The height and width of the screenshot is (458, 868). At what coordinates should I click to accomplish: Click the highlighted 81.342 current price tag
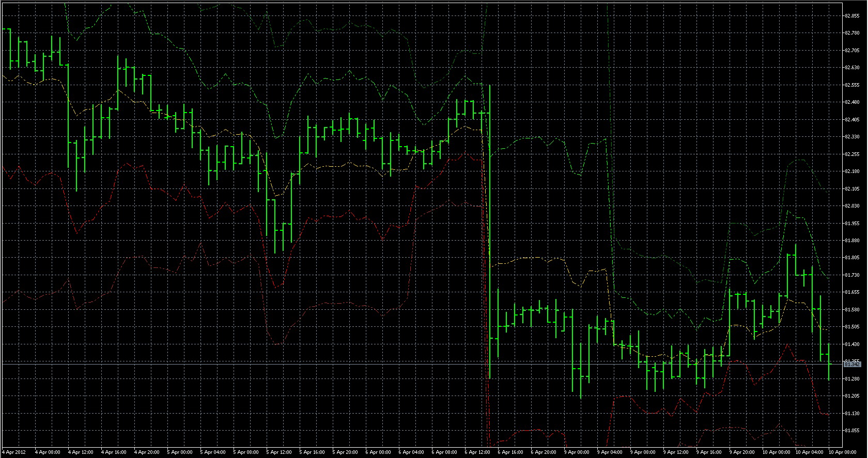(x=852, y=365)
